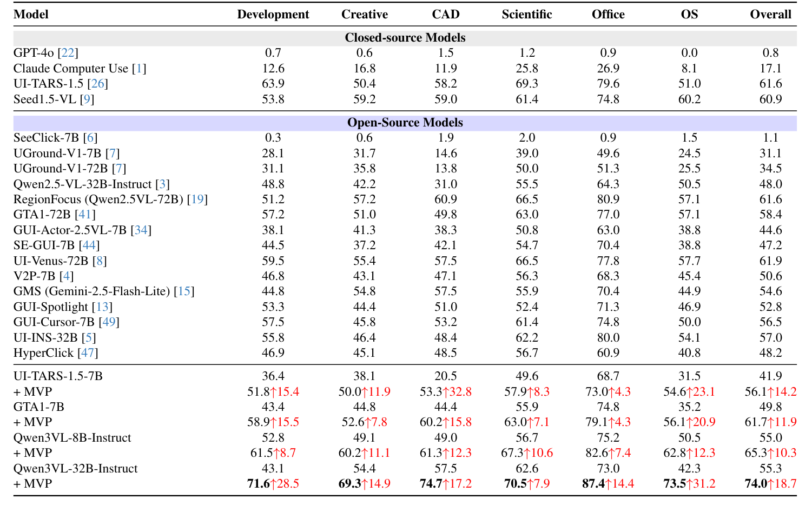This screenshot has width=812, height=519.
Task: Follow HyperClick reference 47
Action: pyautogui.click(x=88, y=353)
